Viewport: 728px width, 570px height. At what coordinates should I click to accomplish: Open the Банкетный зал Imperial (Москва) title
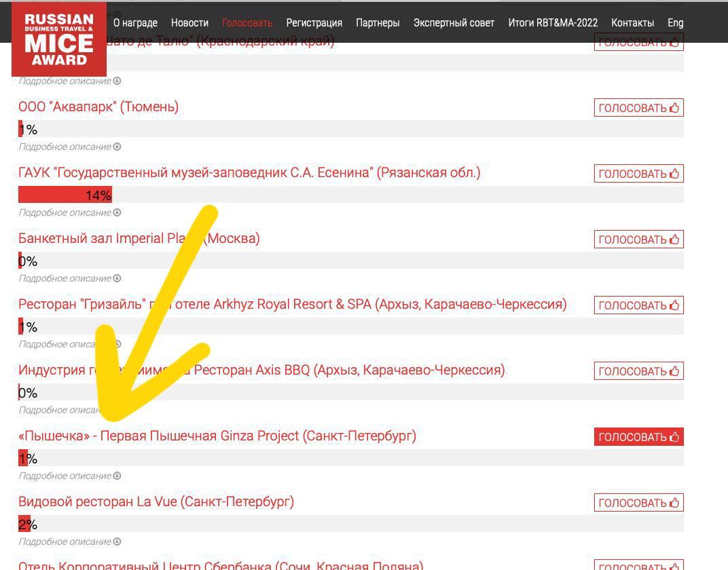(139, 239)
